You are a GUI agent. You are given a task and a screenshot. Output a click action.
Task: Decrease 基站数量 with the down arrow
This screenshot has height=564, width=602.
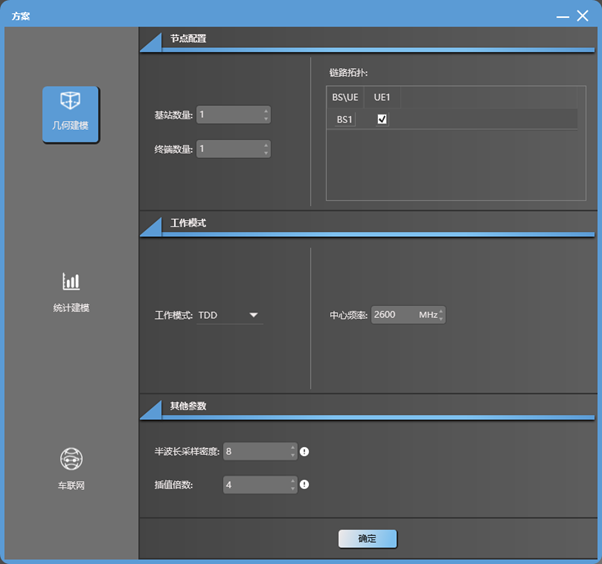[x=266, y=119]
